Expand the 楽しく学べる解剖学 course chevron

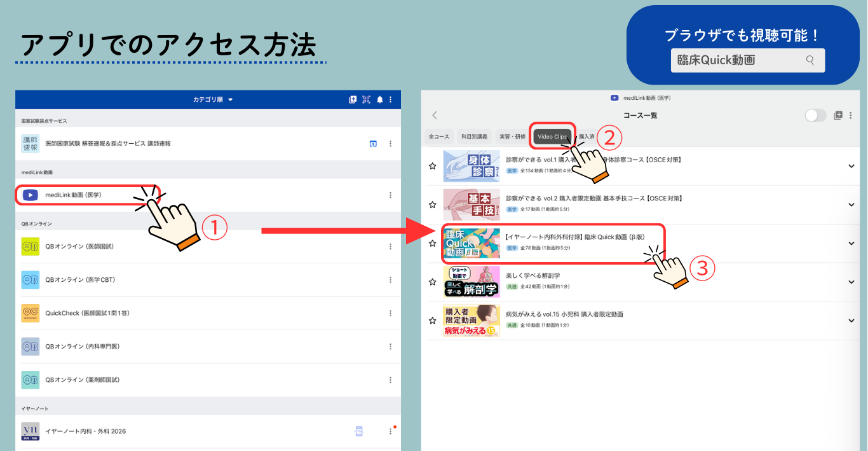851,282
